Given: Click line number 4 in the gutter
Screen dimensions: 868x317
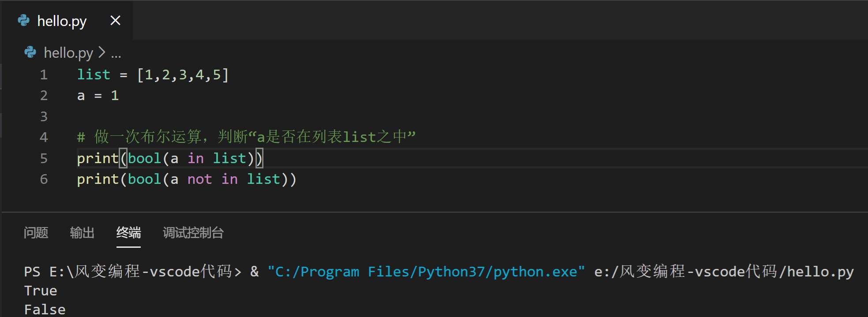Looking at the screenshot, I should (x=44, y=137).
